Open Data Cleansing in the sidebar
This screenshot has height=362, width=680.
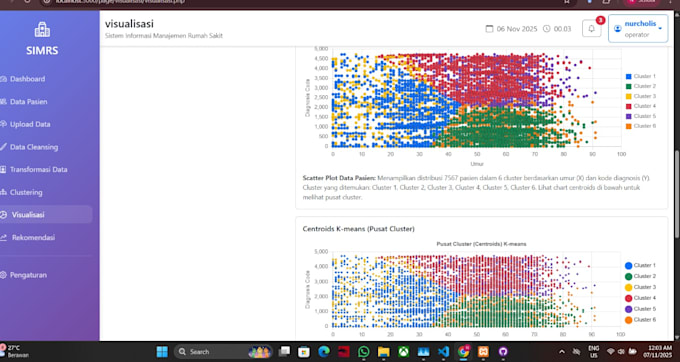(x=34, y=147)
